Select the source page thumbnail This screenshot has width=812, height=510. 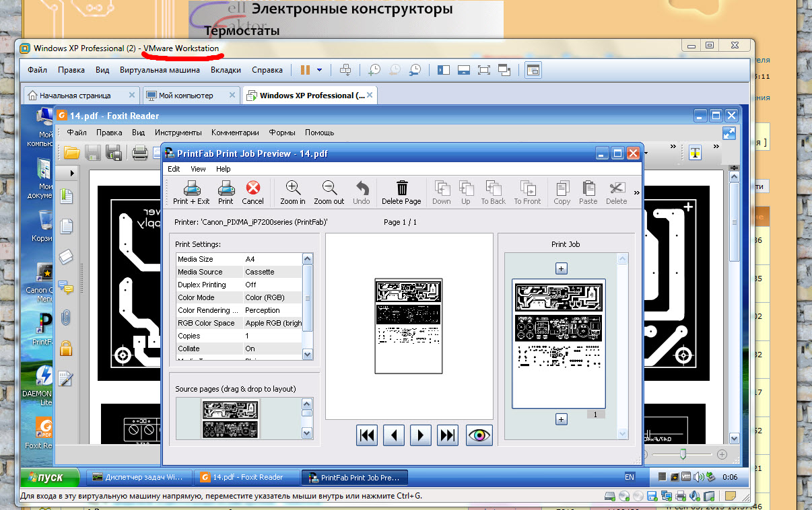point(231,418)
